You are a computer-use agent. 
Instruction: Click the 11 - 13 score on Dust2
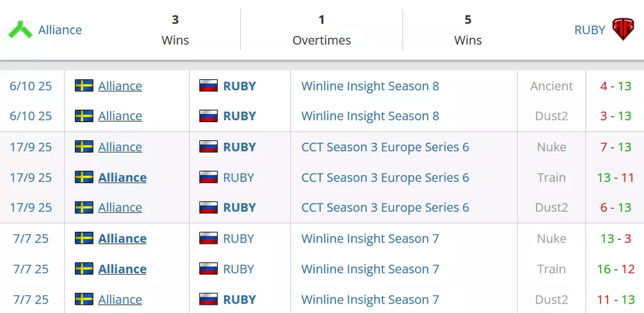(615, 300)
